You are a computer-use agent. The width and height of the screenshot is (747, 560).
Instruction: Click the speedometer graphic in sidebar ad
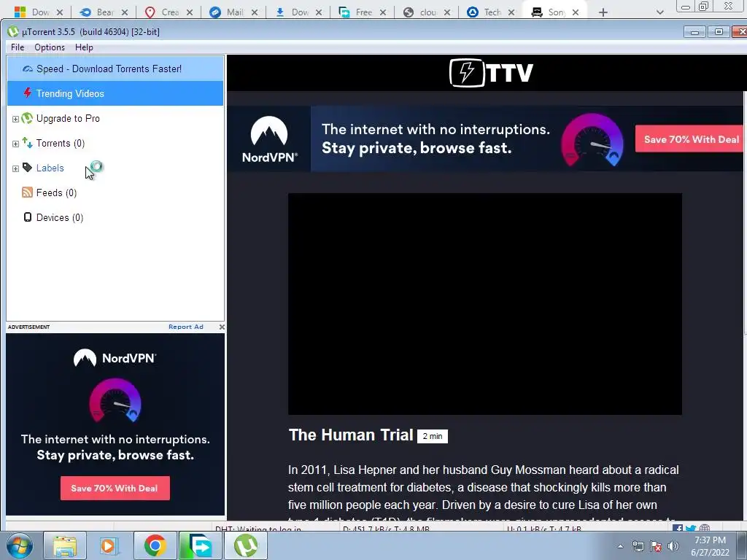(x=115, y=400)
